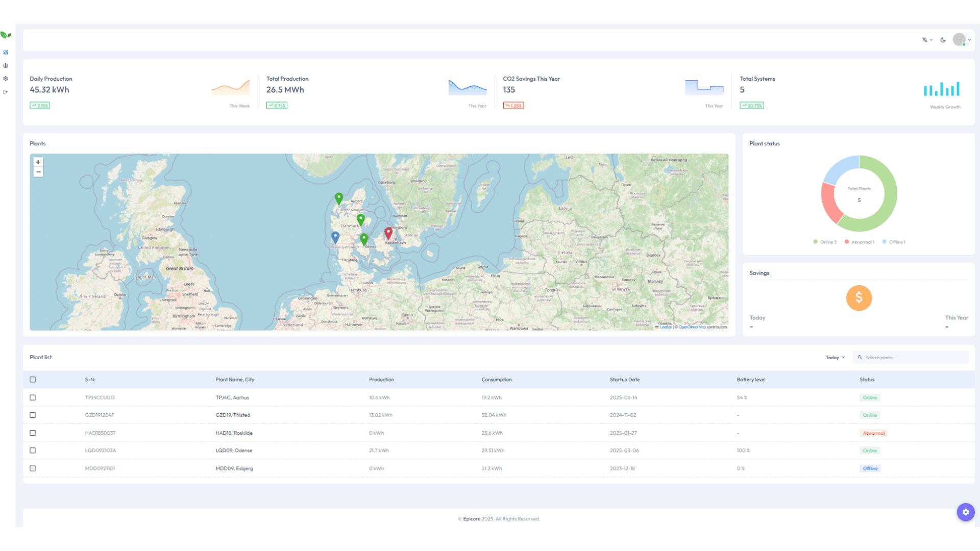This screenshot has height=551, width=980.
Task: Click the GZD19, Thisted plant name
Action: [233, 415]
